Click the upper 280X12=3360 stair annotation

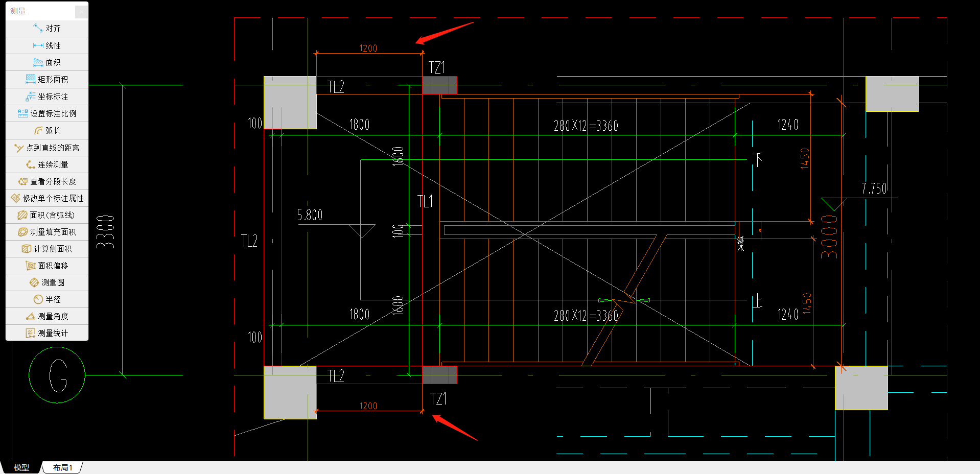coord(586,126)
